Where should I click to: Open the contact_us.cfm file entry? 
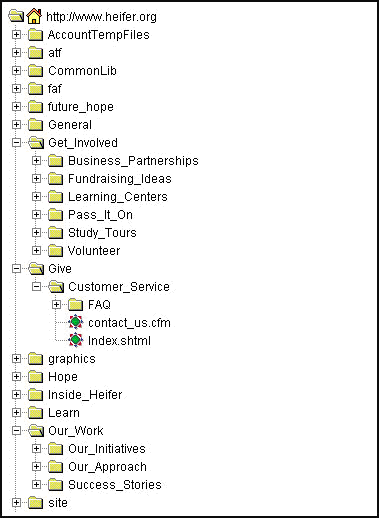[129, 323]
